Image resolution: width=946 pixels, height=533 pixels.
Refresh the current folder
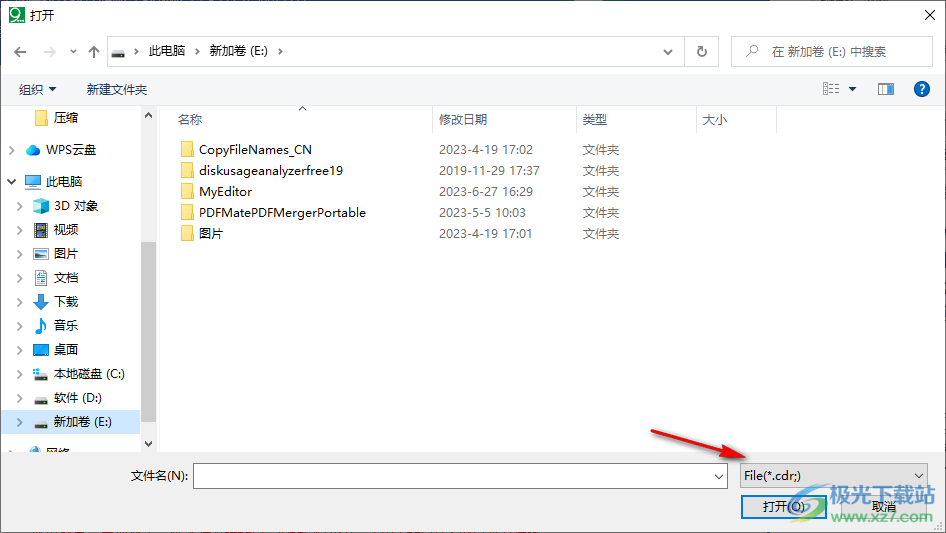pos(702,52)
